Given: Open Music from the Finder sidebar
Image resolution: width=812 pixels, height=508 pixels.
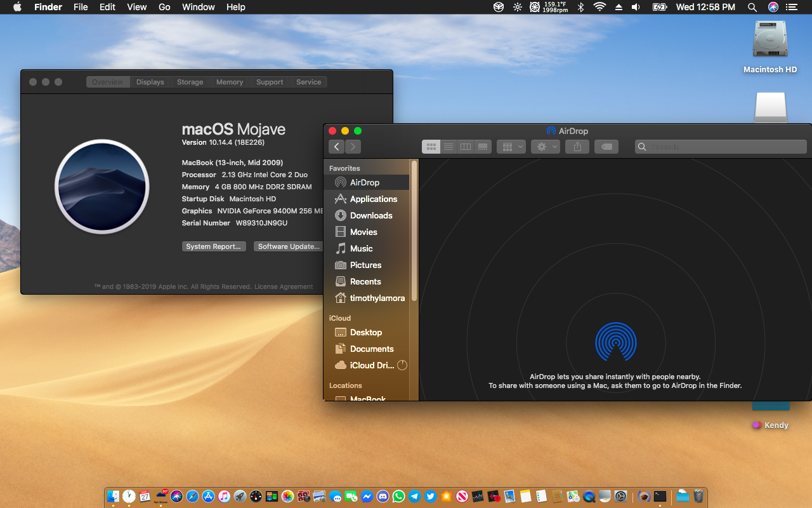Looking at the screenshot, I should [367, 248].
